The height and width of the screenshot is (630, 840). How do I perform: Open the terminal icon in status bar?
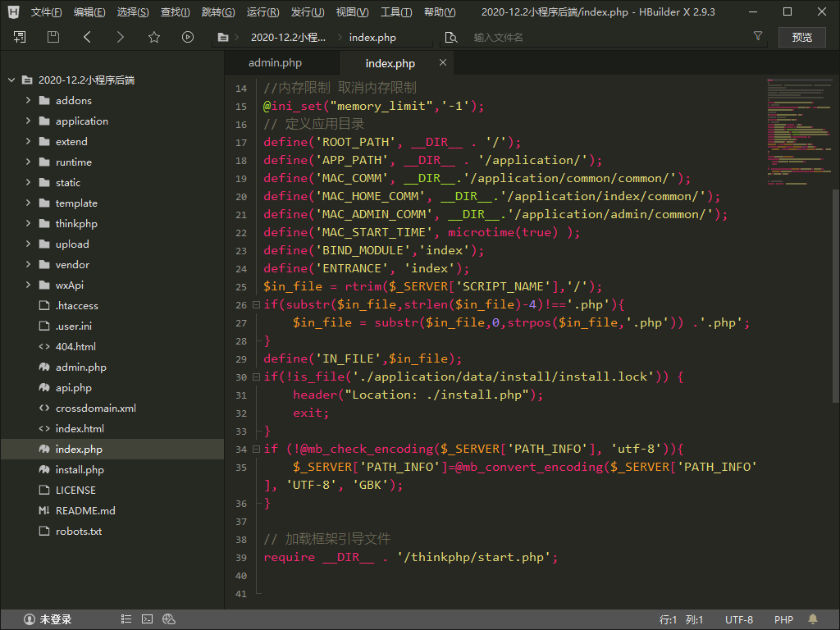coord(148,619)
